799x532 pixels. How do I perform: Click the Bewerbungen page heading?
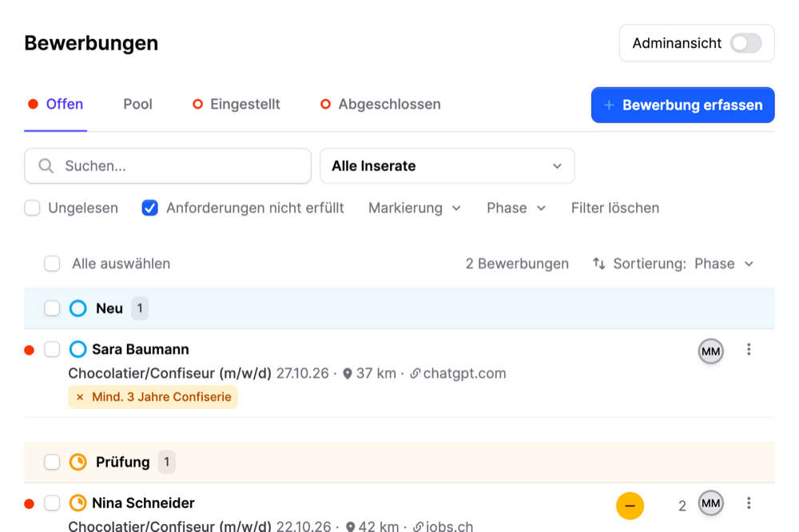point(91,43)
